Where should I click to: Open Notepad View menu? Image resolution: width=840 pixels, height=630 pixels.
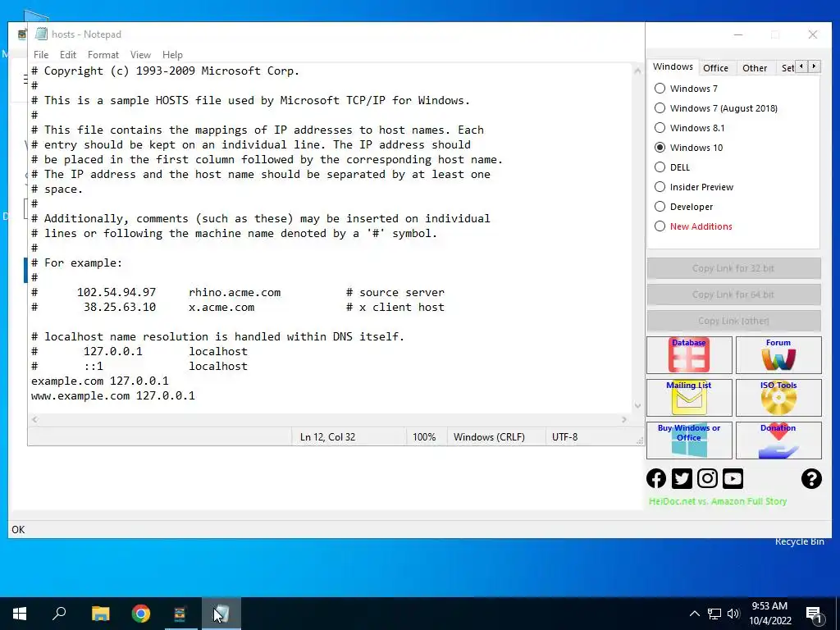click(140, 55)
